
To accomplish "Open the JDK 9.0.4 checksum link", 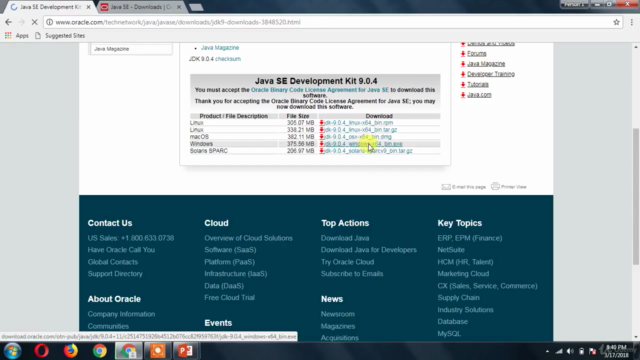I will tap(228, 59).
